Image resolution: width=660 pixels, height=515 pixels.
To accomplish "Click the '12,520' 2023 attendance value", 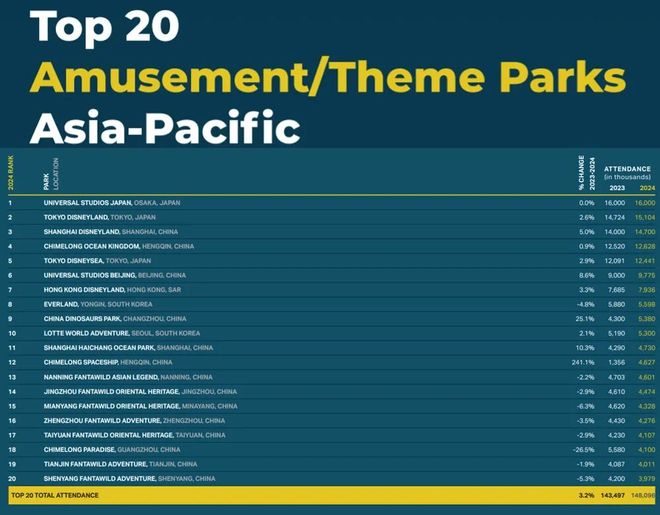I will tap(615, 246).
